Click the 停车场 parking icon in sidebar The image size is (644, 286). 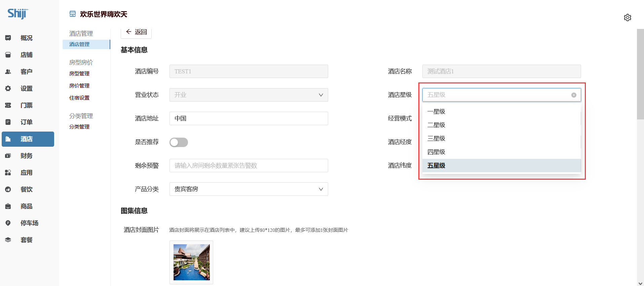click(x=8, y=223)
